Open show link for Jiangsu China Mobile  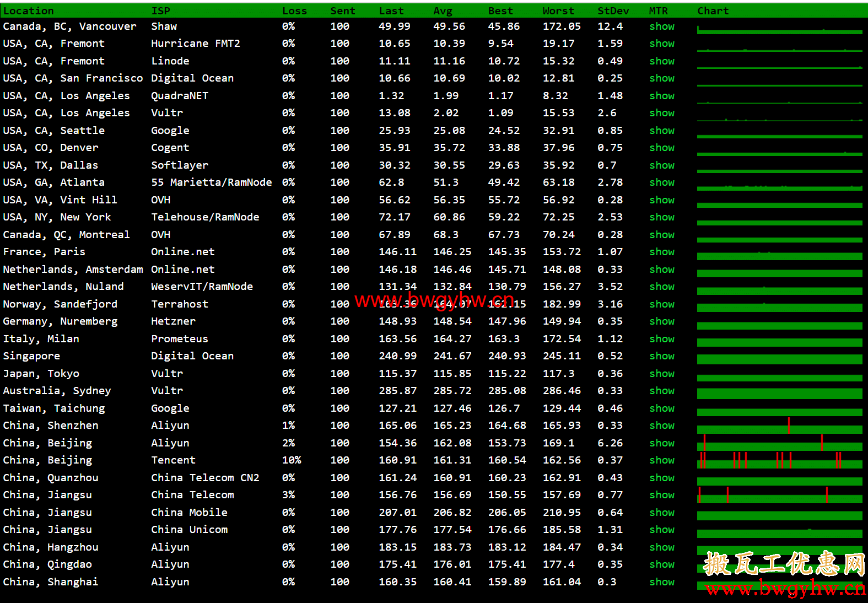tap(662, 513)
